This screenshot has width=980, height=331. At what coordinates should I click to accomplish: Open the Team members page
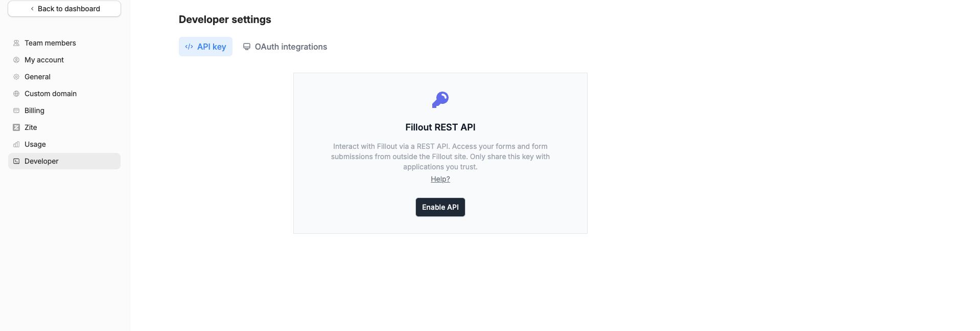click(64, 43)
